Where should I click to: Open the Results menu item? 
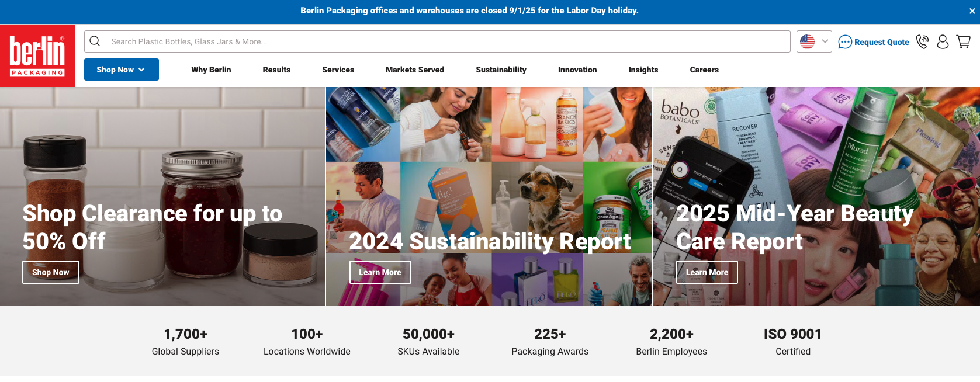[x=276, y=70]
